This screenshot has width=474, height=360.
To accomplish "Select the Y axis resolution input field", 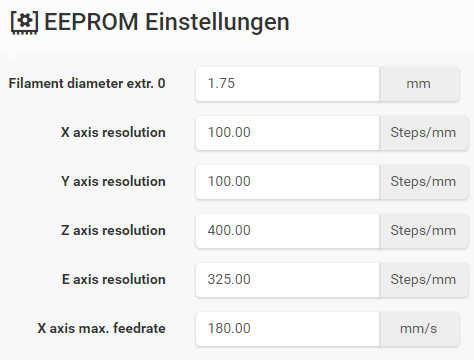I will 287,182.
